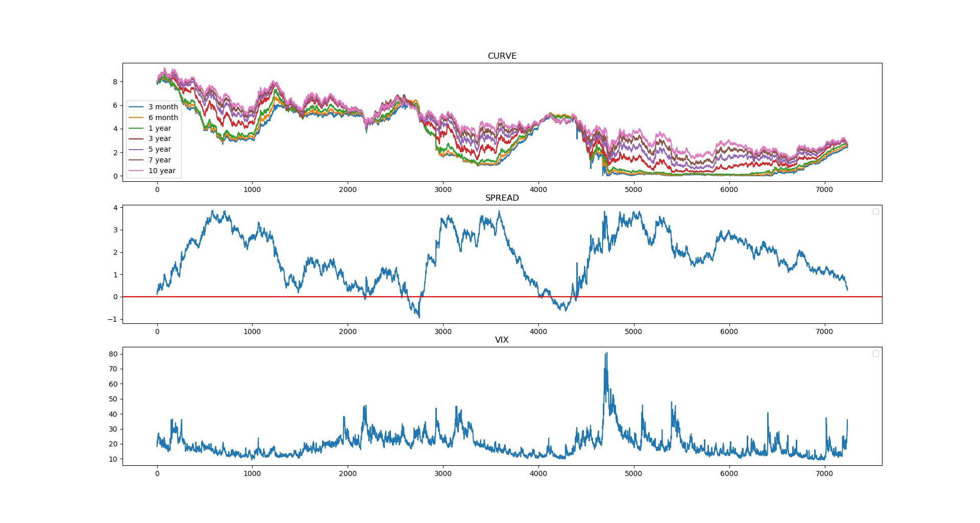Click the red 3 year legend line
980x523 pixels.
(136, 138)
